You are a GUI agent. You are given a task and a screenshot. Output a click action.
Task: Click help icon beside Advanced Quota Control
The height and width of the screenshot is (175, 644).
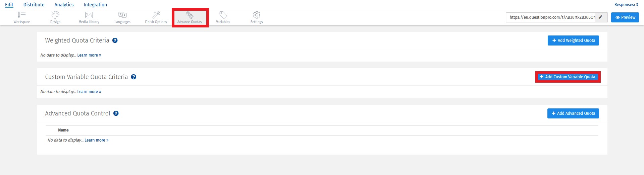click(x=116, y=113)
